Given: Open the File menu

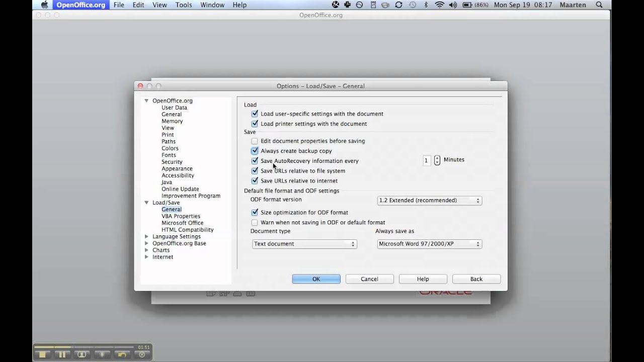Looking at the screenshot, I should coord(119,5).
